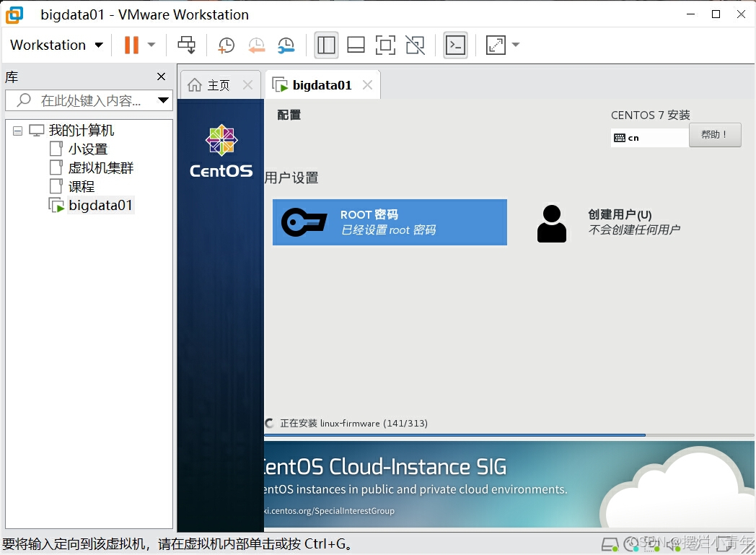Click the stretch guest display icon
The width and height of the screenshot is (756, 555).
[496, 45]
